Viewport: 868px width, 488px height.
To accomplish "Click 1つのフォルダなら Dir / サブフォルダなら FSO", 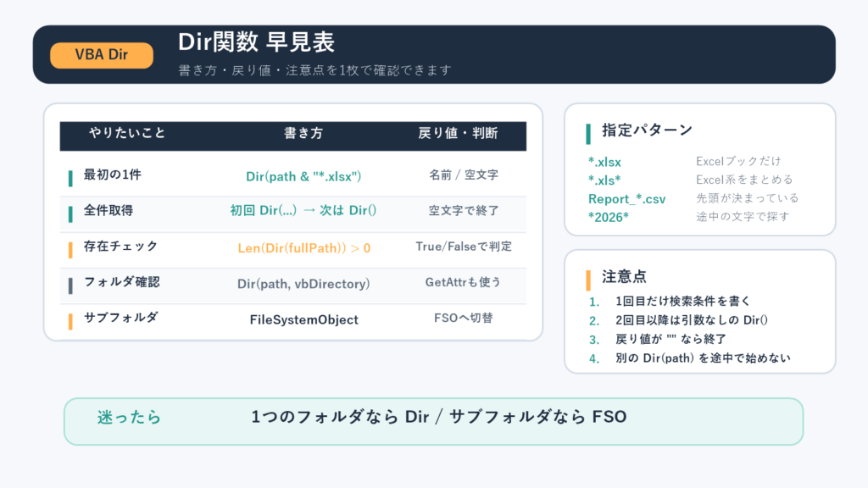I will [439, 417].
